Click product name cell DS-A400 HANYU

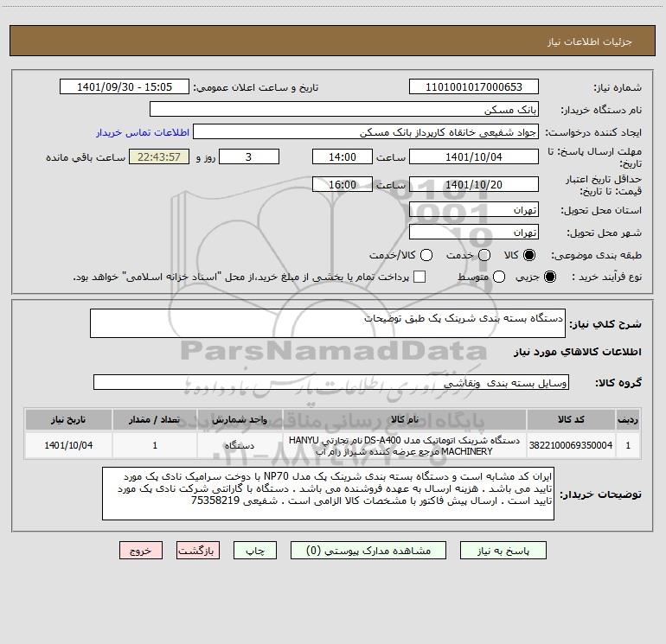click(x=405, y=445)
